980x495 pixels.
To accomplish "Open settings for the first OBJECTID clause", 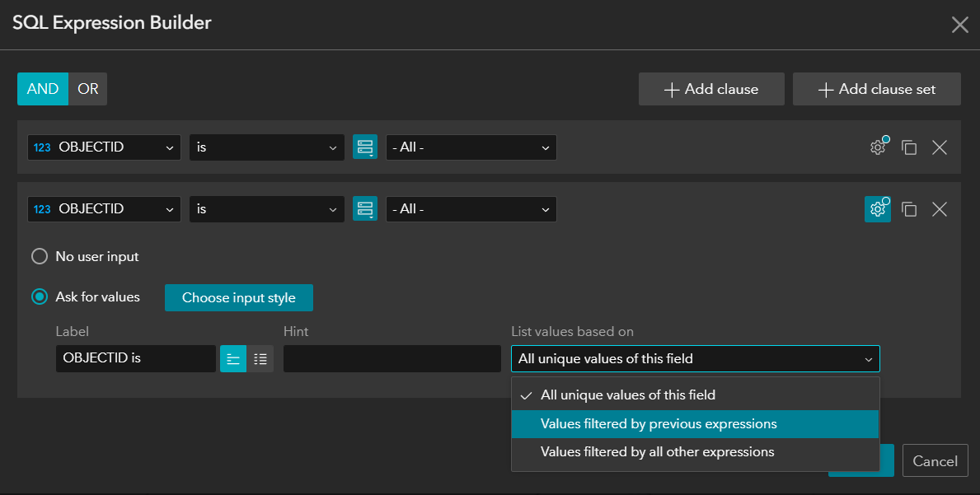I will (x=878, y=147).
